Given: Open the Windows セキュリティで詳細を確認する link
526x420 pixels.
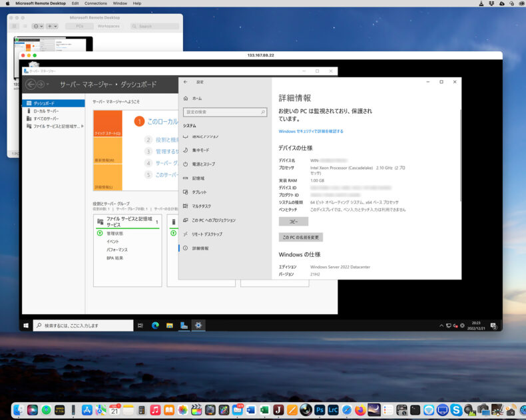Looking at the screenshot, I should click(x=311, y=131).
